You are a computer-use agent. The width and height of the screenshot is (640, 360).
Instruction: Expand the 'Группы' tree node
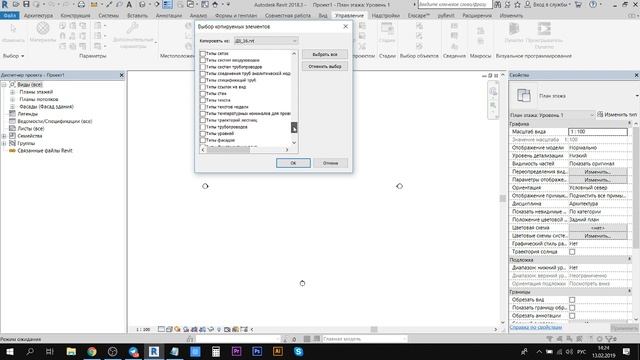(x=4, y=143)
